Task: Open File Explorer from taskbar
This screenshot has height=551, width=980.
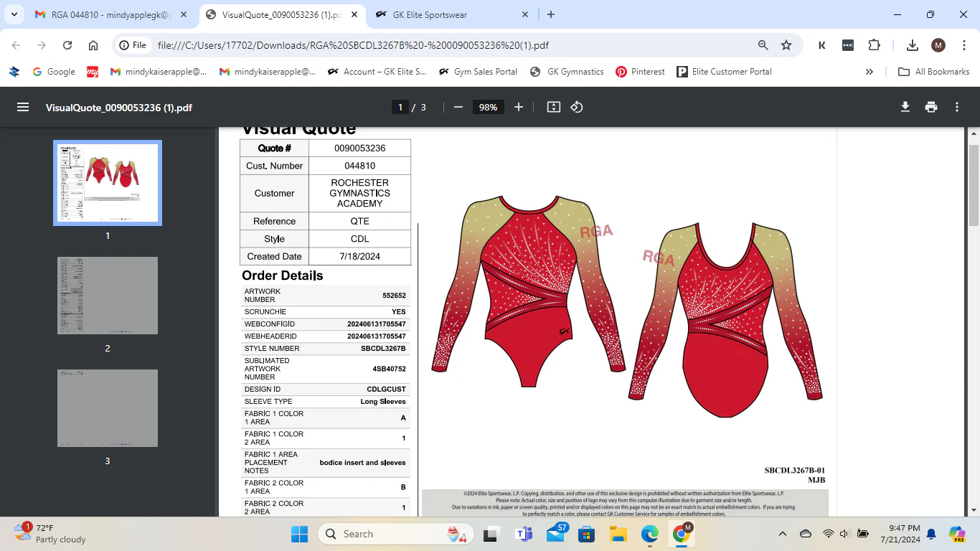Action: click(618, 534)
